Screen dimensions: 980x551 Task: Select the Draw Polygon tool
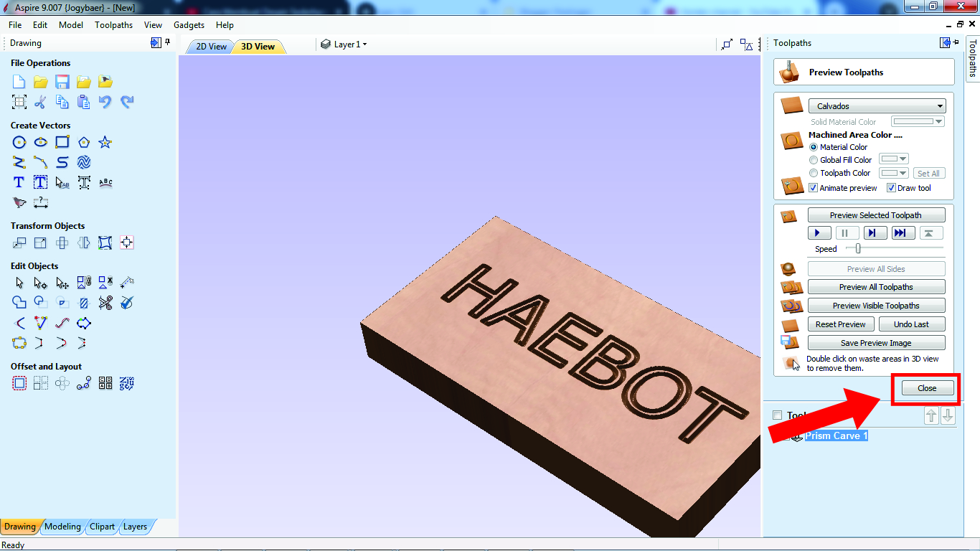pyautogui.click(x=84, y=142)
